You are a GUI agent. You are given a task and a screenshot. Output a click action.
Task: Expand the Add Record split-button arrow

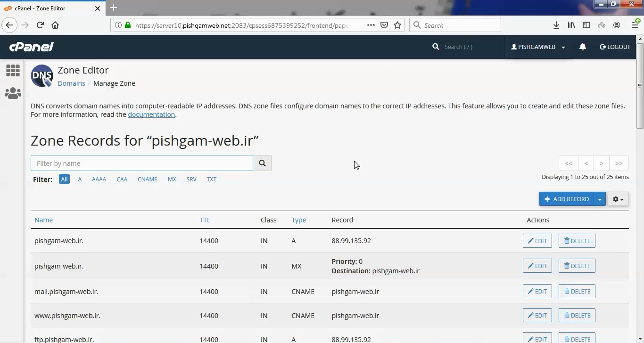pos(600,199)
